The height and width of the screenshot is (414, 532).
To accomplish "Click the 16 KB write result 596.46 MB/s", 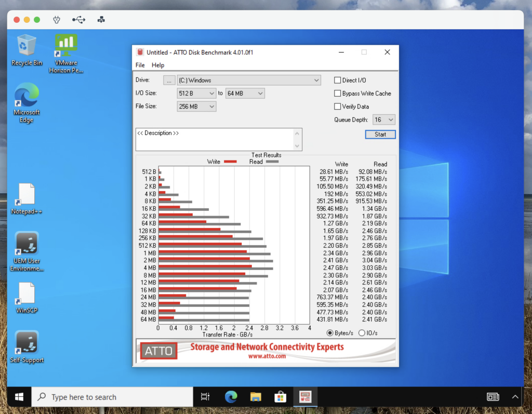I will click(x=332, y=209).
